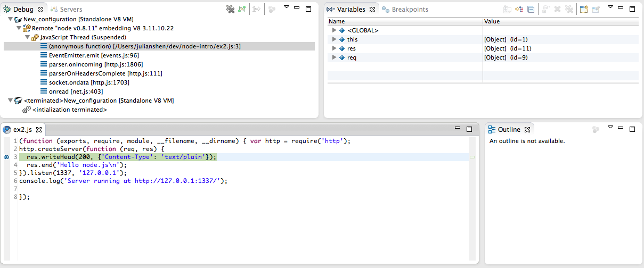This screenshot has height=268, width=644.
Task: Select the socket.ondata stack frame
Action: 89,82
